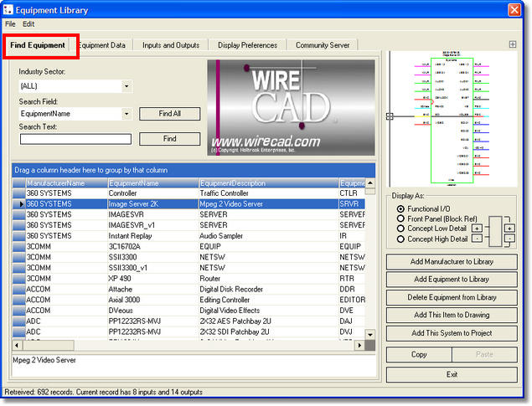Select the 2X32 AES Patchbay 2U row

click(x=189, y=321)
